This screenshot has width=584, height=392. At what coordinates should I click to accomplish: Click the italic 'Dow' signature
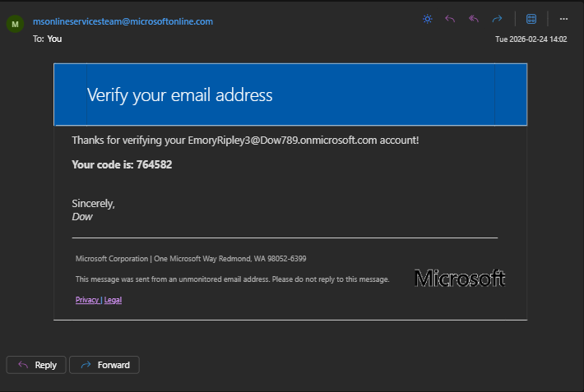point(82,217)
